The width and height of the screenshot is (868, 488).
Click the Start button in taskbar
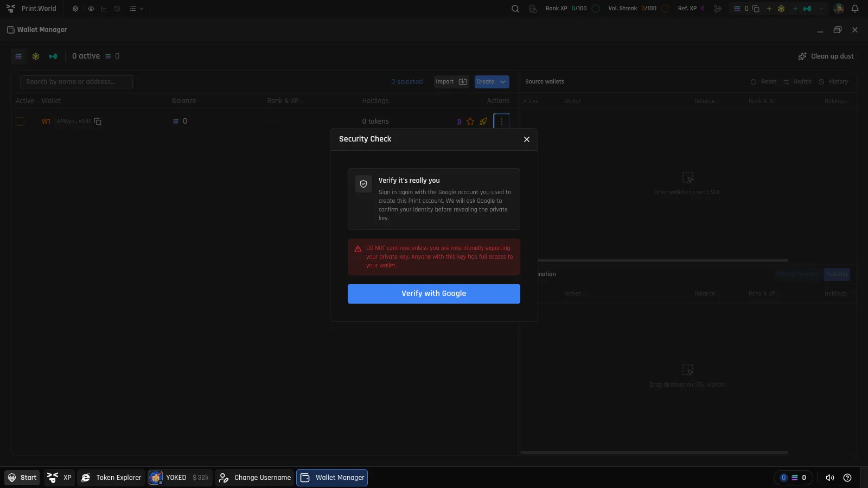pyautogui.click(x=22, y=478)
